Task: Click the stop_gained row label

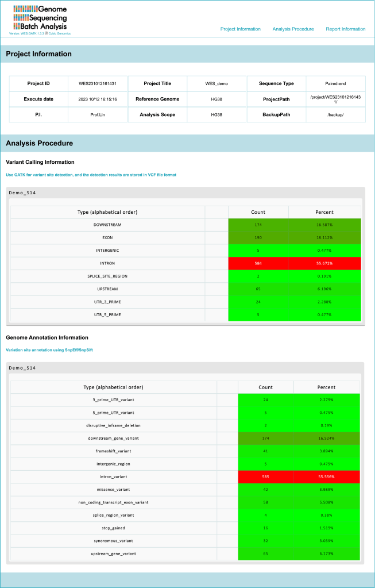Action: pyautogui.click(x=113, y=528)
